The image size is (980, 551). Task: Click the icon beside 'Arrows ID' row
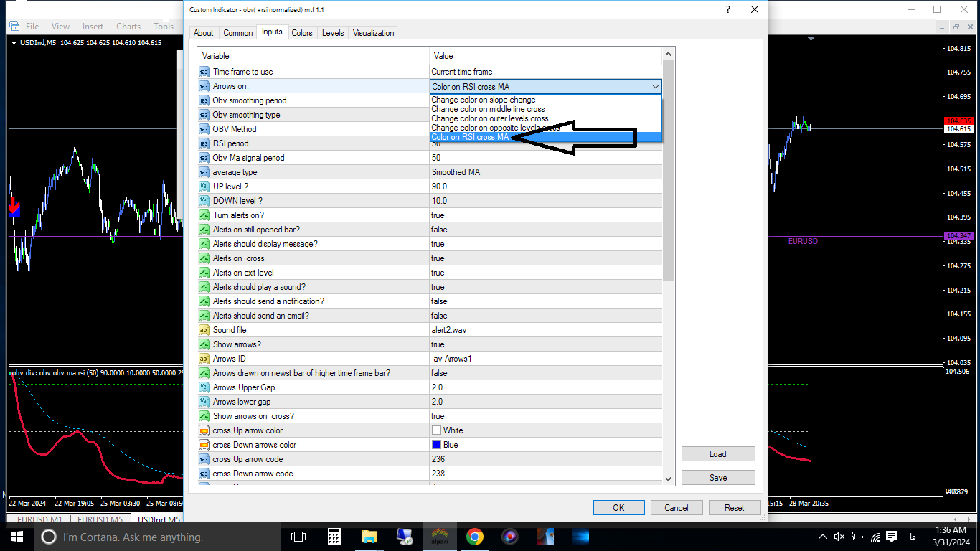(x=204, y=359)
